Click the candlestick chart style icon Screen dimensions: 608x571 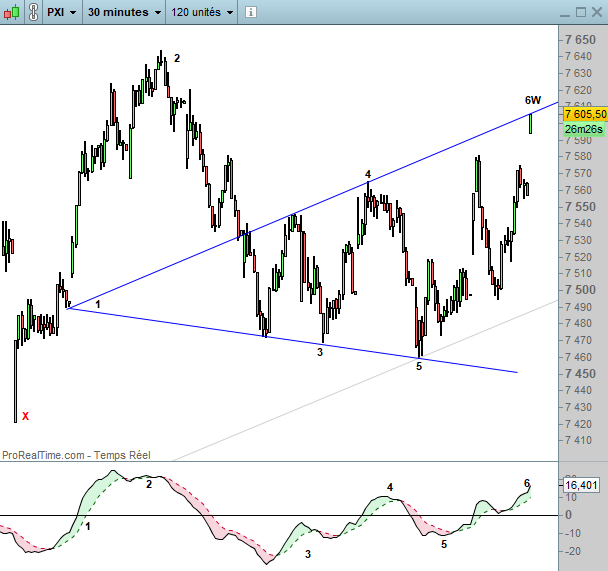(x=12, y=12)
